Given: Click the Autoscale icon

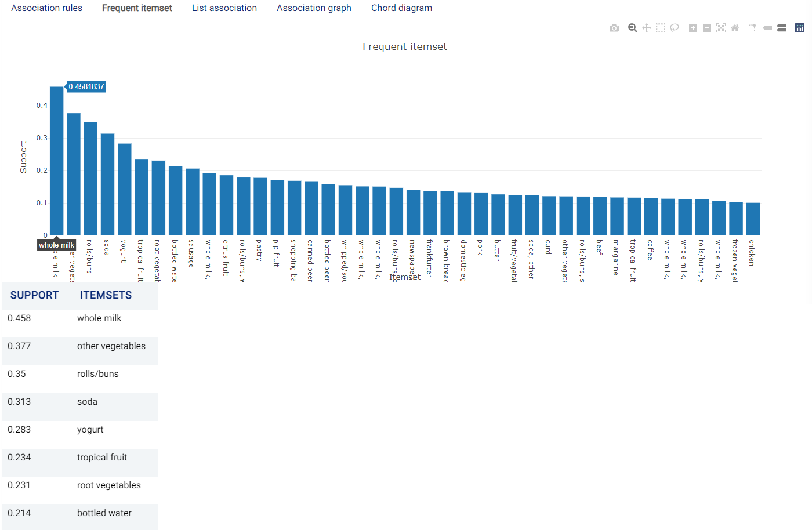Looking at the screenshot, I should (x=721, y=28).
